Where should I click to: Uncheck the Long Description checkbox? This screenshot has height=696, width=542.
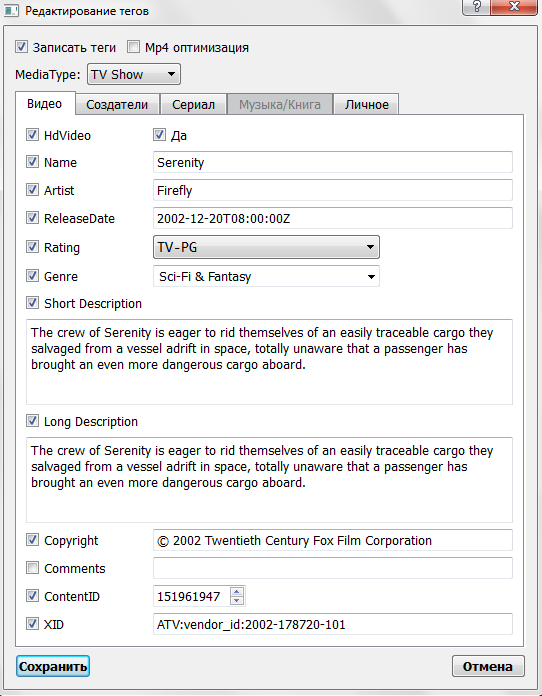coord(32,420)
